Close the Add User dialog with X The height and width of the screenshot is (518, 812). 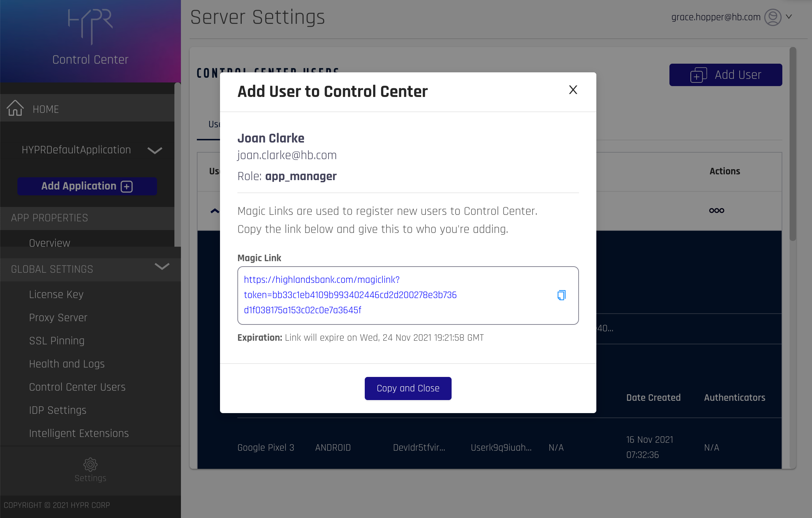(573, 90)
